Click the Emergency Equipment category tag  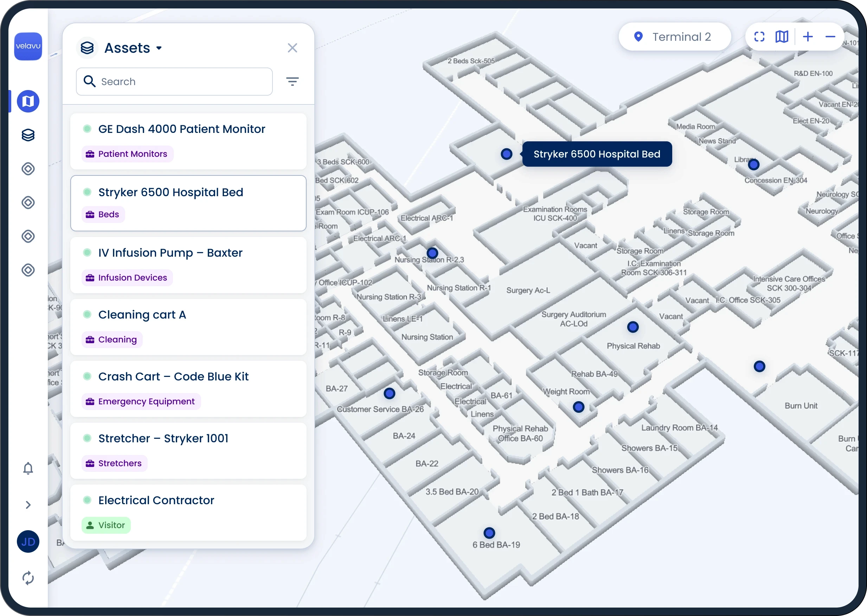(x=141, y=401)
